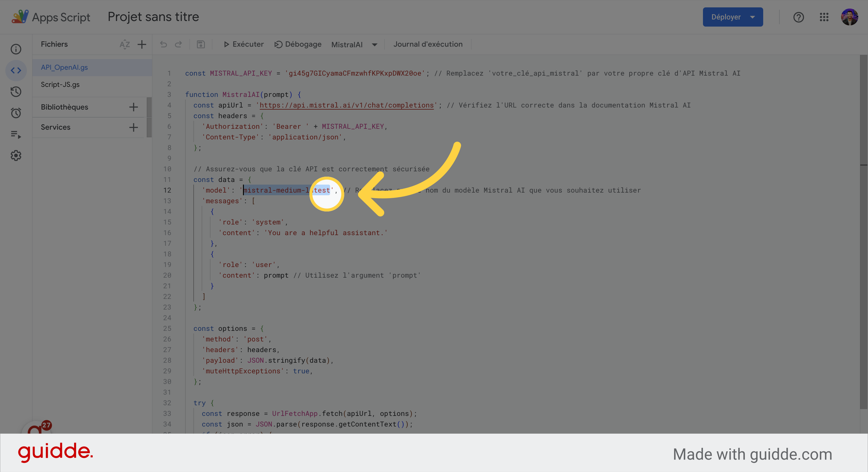
Task: Switch to the code Editor sidebar icon
Action: tap(16, 71)
